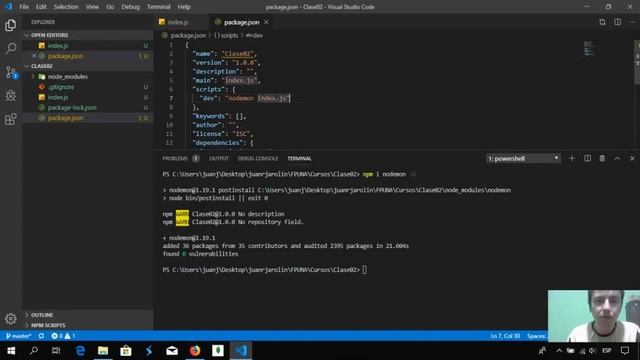The width and height of the screenshot is (640, 360).
Task: Click the code minimap preview
Action: coord(589,48)
